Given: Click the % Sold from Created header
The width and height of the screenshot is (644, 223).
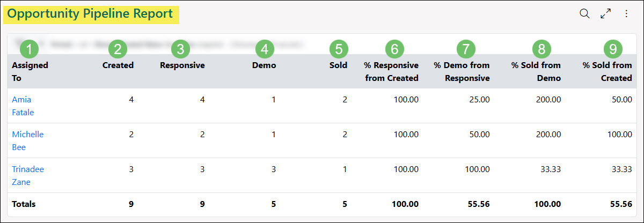Looking at the screenshot, I should pyautogui.click(x=607, y=71).
